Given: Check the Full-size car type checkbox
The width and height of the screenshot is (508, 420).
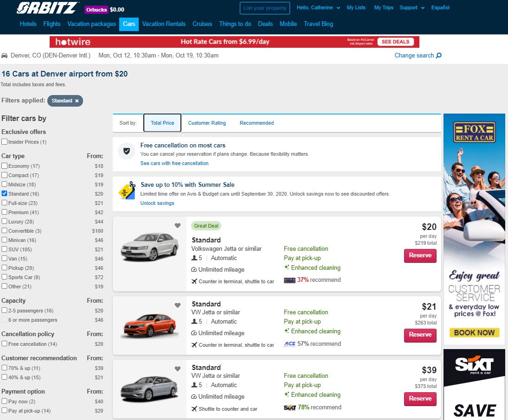Looking at the screenshot, I should (x=5, y=203).
